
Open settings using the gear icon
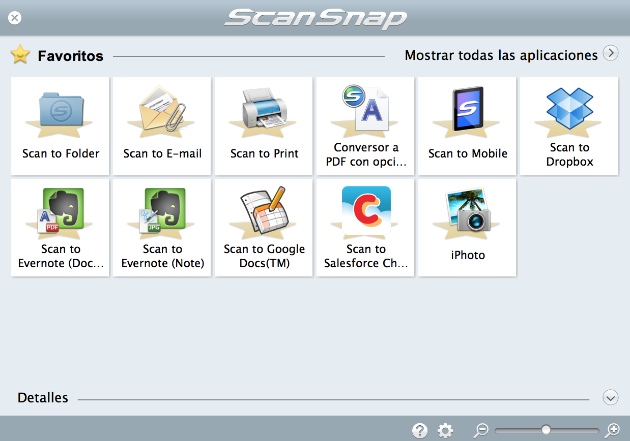pos(446,430)
